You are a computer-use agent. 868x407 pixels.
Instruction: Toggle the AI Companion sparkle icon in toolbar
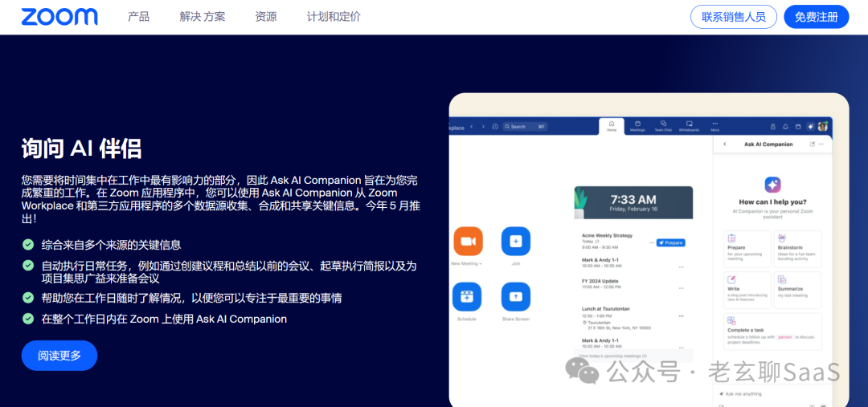click(x=810, y=127)
